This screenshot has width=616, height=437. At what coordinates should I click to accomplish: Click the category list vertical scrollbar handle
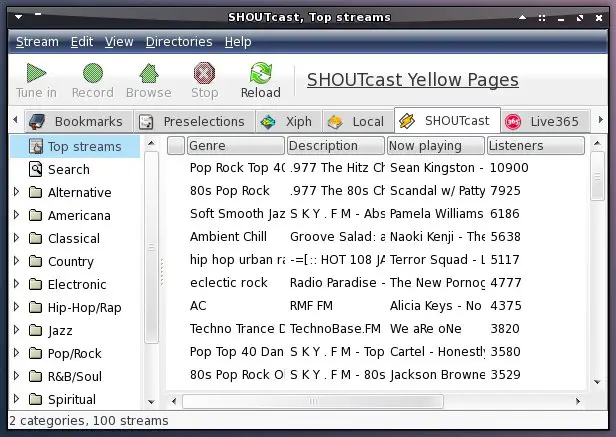pyautogui.click(x=151, y=247)
